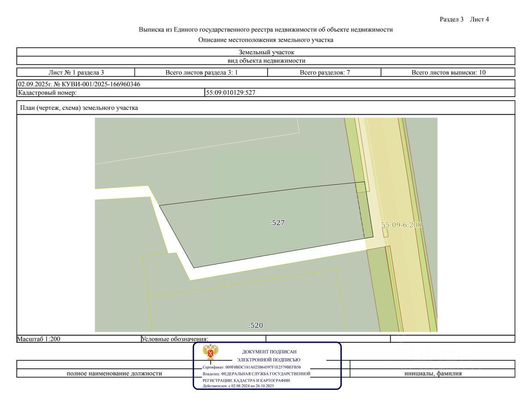Click the :520 parcel label on the map
Viewport: 532px width, 411px height.
pyautogui.click(x=256, y=326)
